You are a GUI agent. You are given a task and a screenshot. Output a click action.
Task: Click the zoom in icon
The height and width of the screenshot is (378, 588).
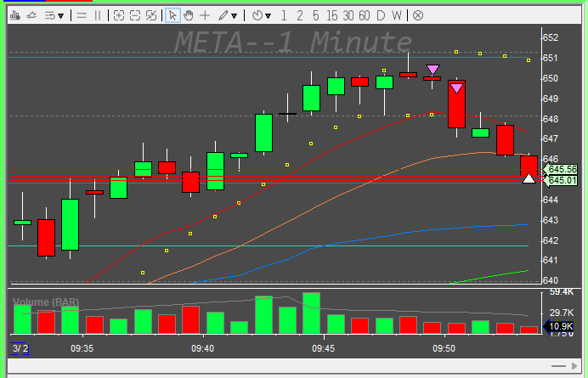coord(119,16)
